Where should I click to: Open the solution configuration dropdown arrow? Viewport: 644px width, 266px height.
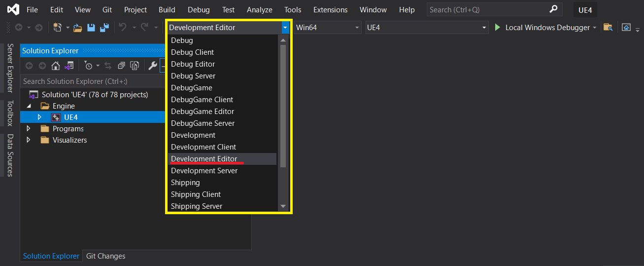285,28
